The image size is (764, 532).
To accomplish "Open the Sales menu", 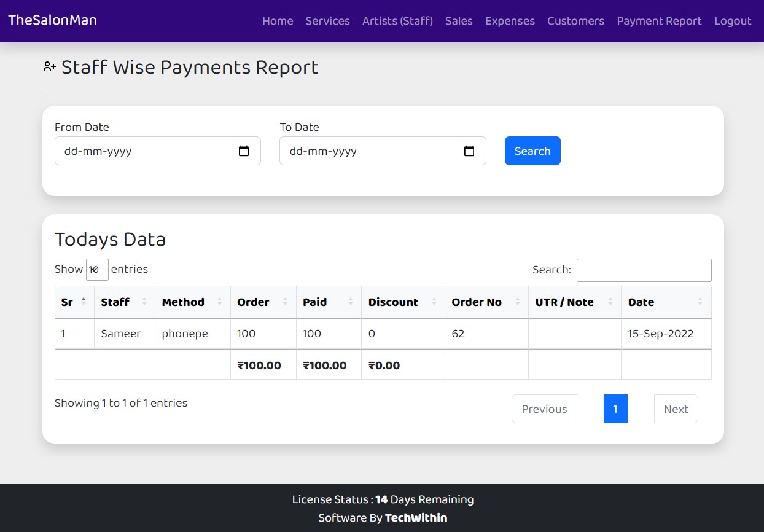I will tap(459, 21).
